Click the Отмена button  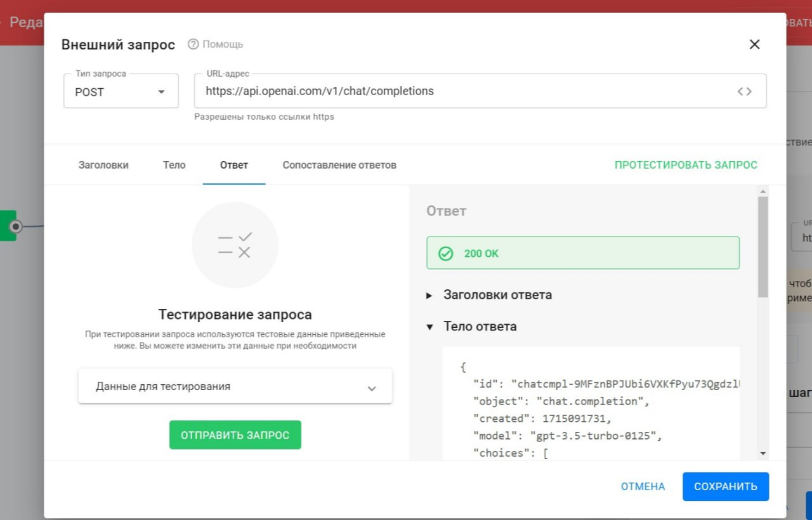[643, 486]
